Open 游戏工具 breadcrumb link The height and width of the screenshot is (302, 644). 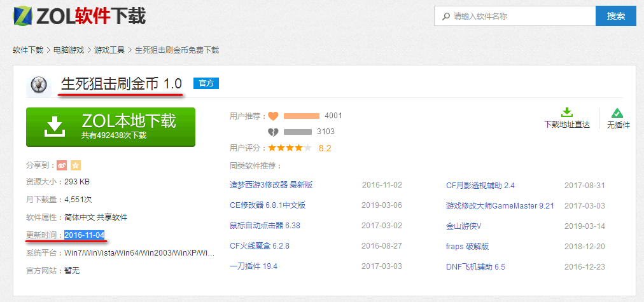109,50
